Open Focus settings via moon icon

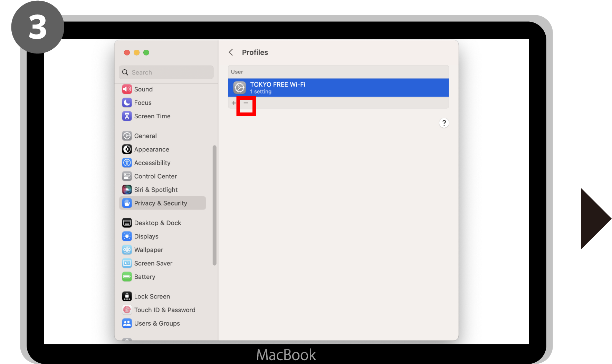tap(127, 103)
